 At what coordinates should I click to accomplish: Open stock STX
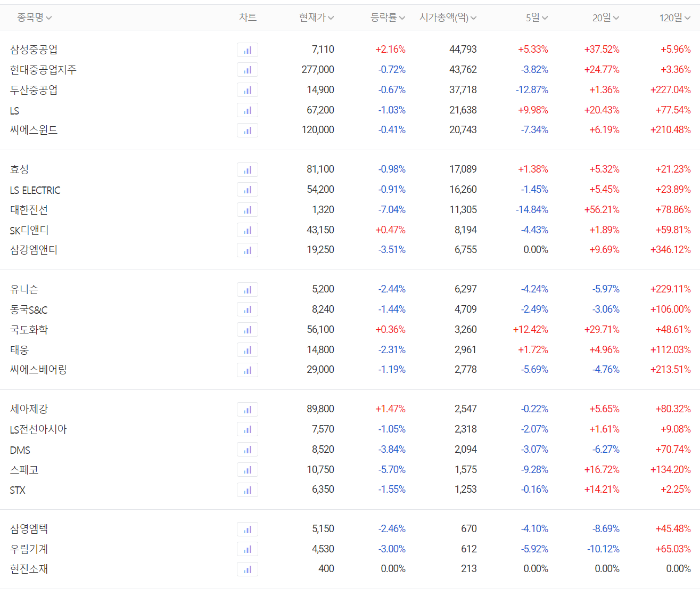tap(18, 490)
